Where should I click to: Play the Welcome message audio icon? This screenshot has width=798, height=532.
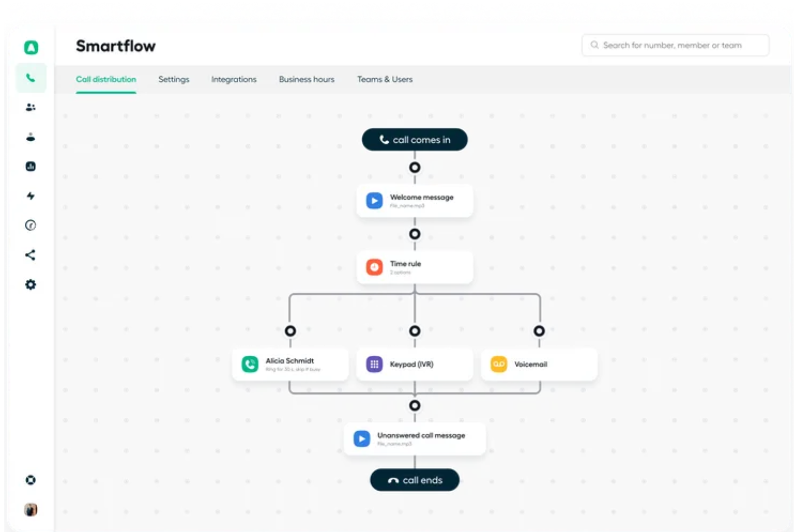pyautogui.click(x=374, y=201)
